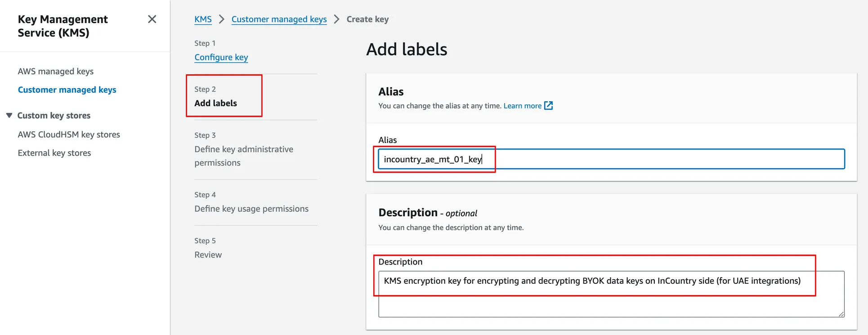Return to Configure key step
868x335 pixels.
(x=221, y=57)
